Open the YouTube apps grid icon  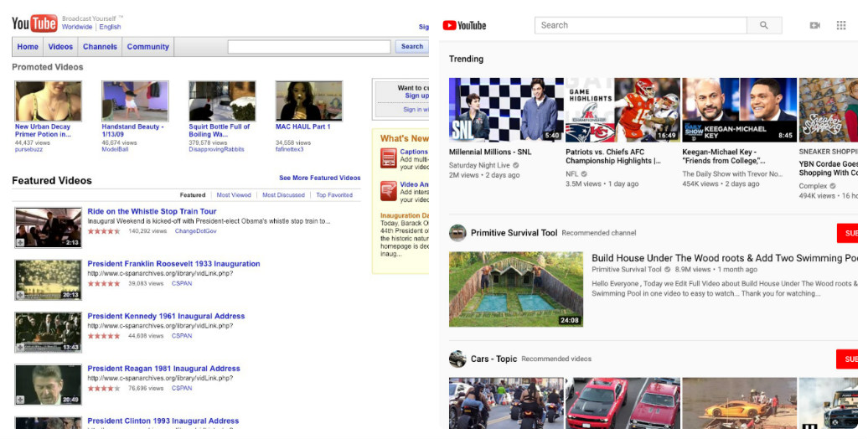tap(841, 25)
